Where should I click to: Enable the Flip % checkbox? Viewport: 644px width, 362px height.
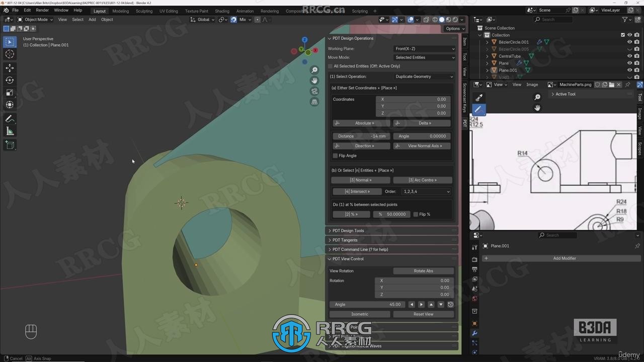click(416, 214)
